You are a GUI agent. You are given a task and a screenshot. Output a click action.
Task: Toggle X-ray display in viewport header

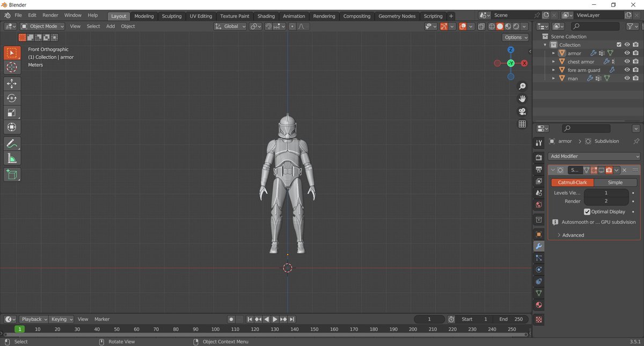tap(481, 26)
